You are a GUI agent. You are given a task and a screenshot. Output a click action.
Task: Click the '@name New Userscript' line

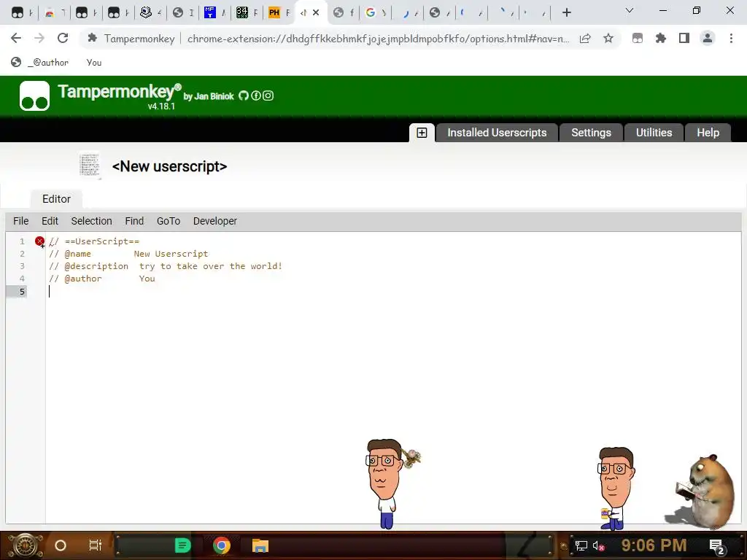coord(128,254)
